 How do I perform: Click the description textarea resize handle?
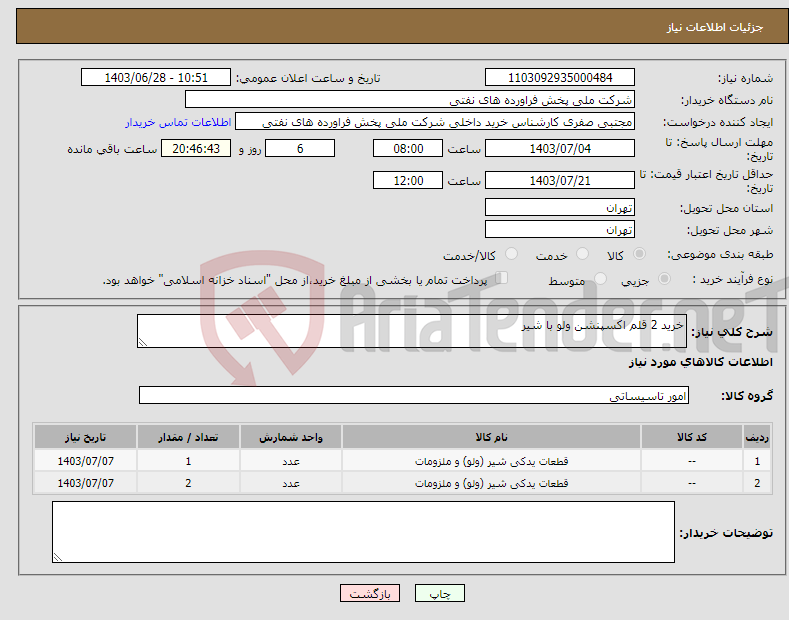pyautogui.click(x=143, y=342)
